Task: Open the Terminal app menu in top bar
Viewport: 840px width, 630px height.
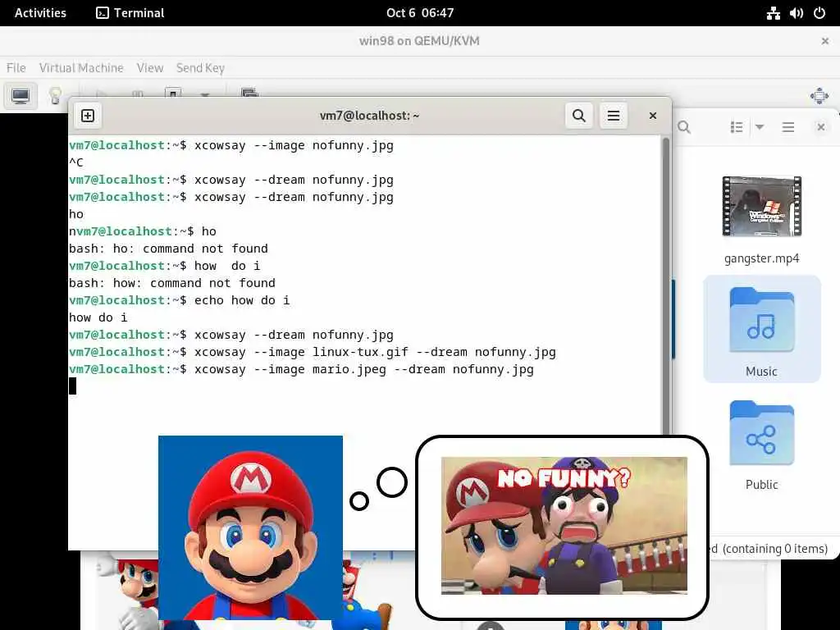Action: [130, 13]
